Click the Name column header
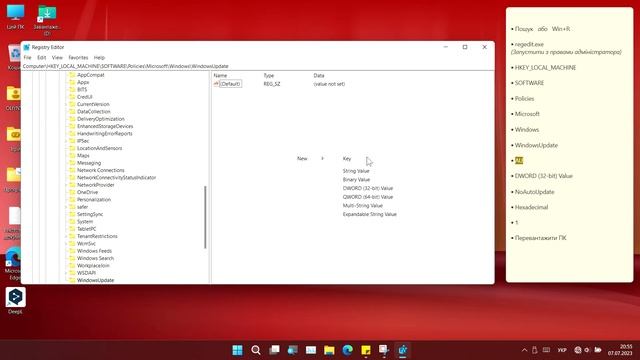This screenshot has height=360, width=640. click(x=220, y=76)
